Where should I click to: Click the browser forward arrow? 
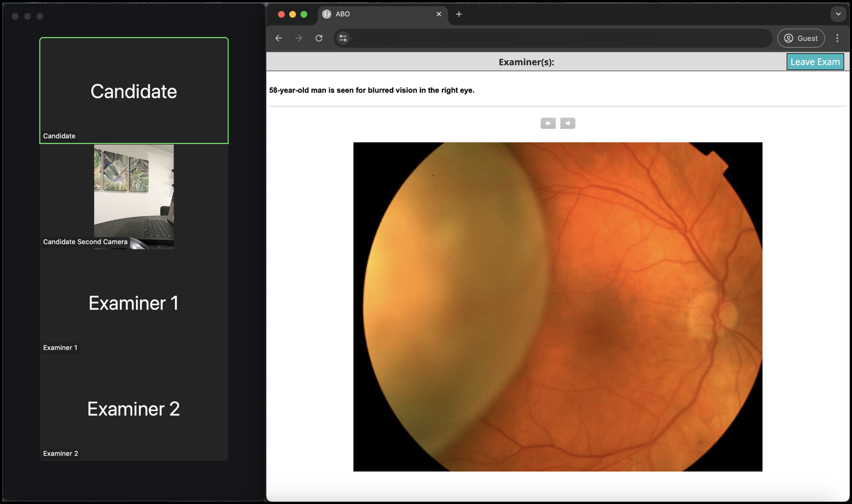click(299, 38)
